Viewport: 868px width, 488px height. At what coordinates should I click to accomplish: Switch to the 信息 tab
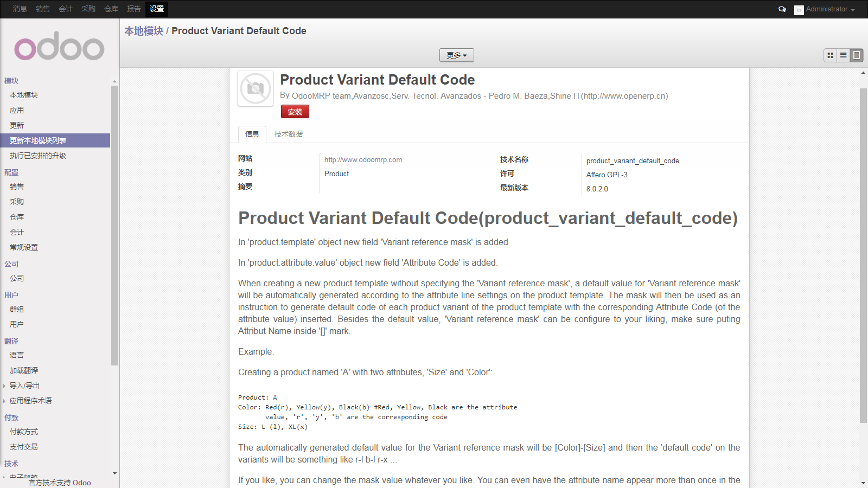pos(252,134)
